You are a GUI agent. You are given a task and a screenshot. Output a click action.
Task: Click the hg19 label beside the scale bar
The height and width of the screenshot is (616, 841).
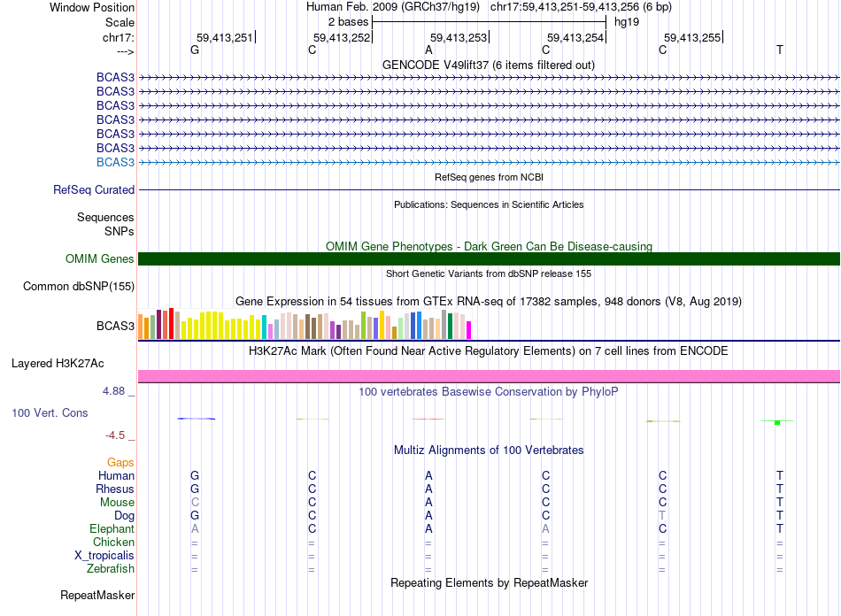coord(627,22)
